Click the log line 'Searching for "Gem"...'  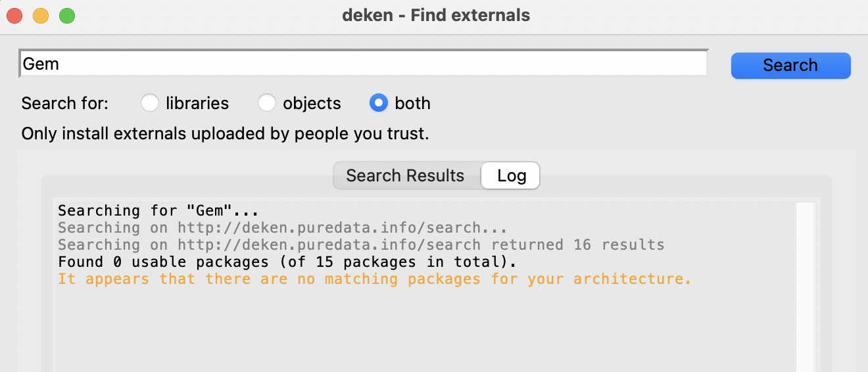158,210
